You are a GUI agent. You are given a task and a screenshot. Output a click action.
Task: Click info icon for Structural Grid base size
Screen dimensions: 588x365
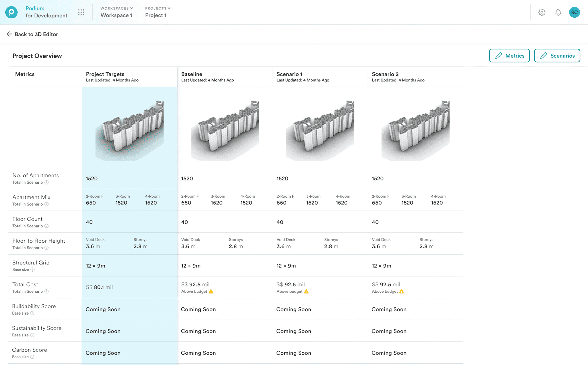coord(32,269)
